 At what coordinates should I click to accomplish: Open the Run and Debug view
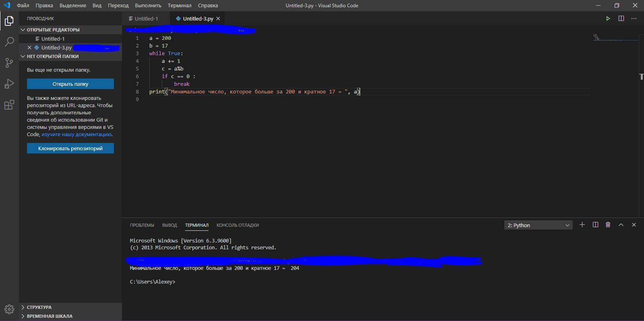9,84
